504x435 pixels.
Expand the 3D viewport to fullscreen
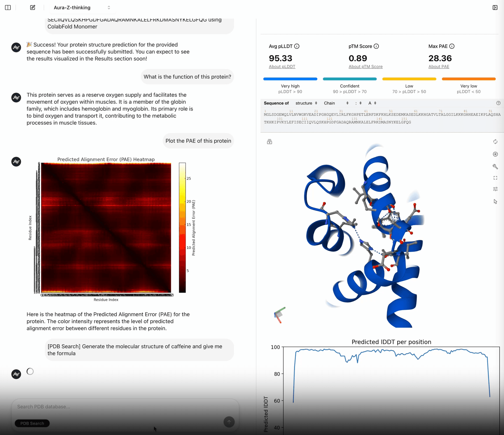pos(495,178)
